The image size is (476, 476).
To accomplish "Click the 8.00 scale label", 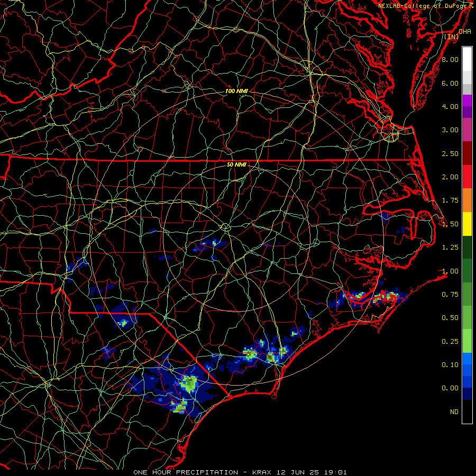I will (x=450, y=59).
